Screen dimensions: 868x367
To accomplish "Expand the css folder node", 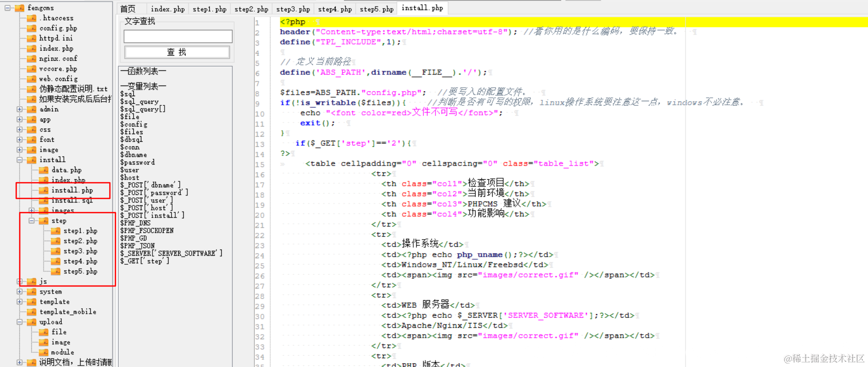I will click(20, 130).
